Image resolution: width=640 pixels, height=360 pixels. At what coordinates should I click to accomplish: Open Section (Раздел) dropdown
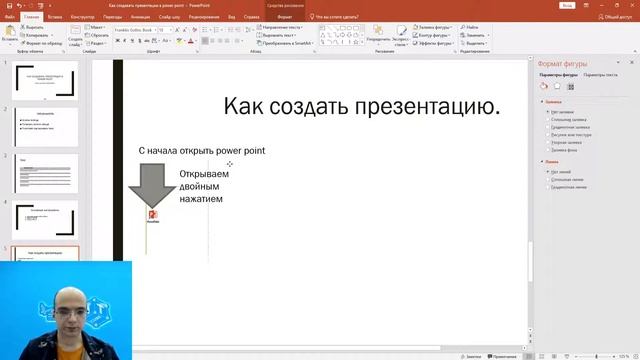96,43
